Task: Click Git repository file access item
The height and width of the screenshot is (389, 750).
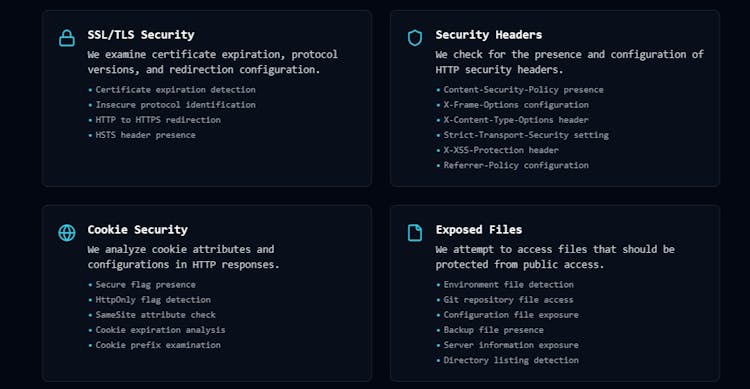Action: click(x=508, y=300)
